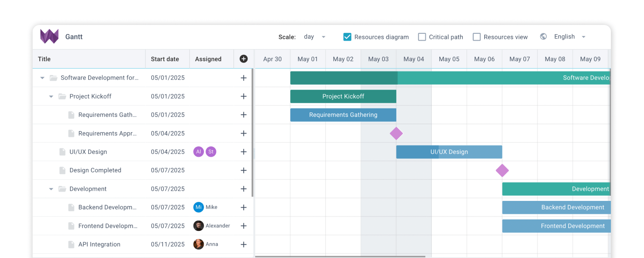Collapse the Development task group
This screenshot has height=258, width=644.
click(51, 189)
